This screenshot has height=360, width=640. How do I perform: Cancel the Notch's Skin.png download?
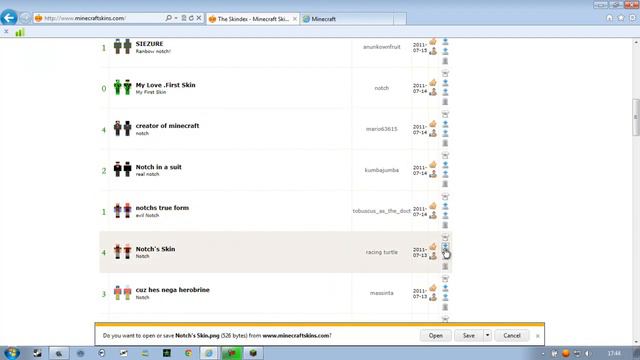click(512, 336)
